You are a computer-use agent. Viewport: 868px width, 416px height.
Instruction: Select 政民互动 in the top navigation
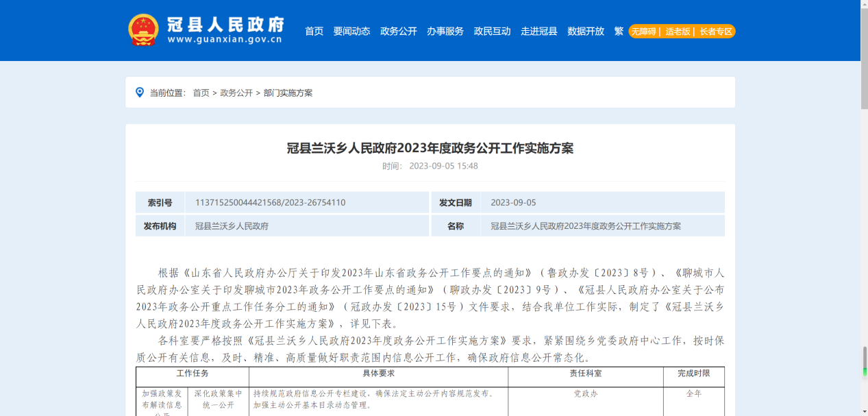[x=492, y=31]
